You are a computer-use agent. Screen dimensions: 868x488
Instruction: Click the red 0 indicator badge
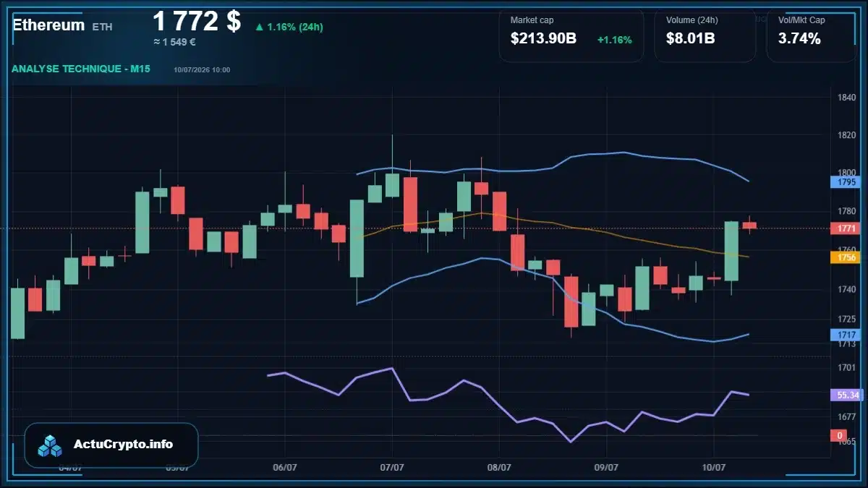pos(840,435)
